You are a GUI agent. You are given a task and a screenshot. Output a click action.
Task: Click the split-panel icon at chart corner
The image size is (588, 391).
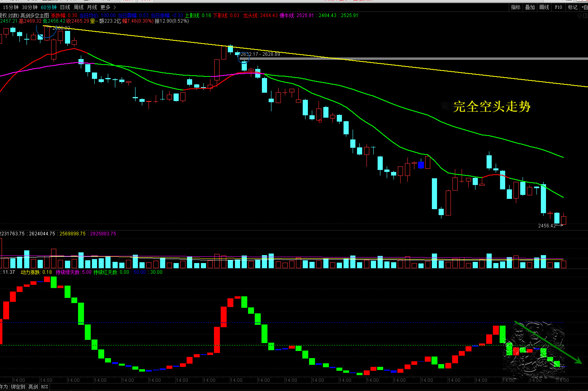click(x=585, y=16)
